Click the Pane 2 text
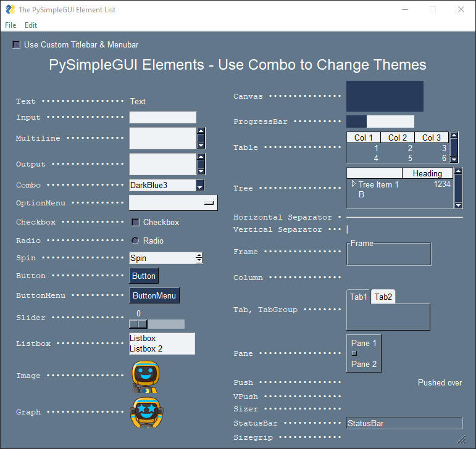 point(364,364)
